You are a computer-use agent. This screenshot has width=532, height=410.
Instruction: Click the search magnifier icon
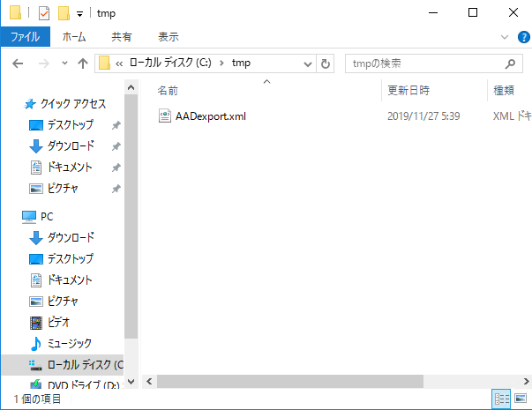coord(510,63)
